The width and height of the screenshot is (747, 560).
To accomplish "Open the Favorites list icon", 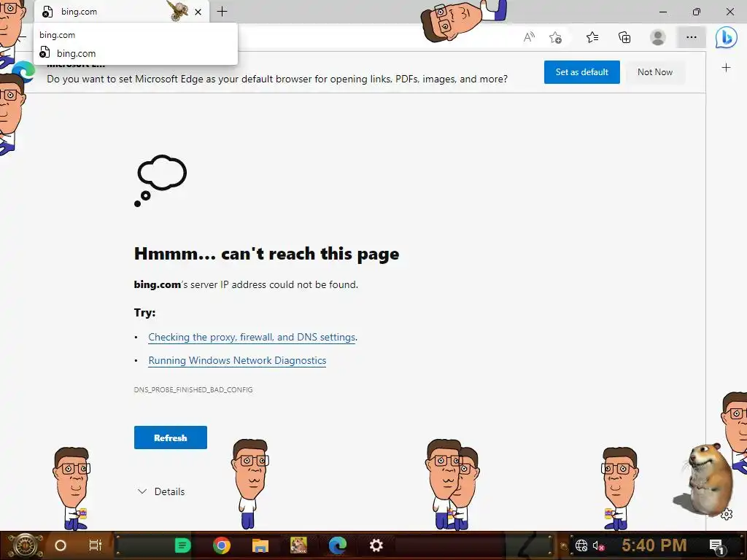I will tap(592, 37).
